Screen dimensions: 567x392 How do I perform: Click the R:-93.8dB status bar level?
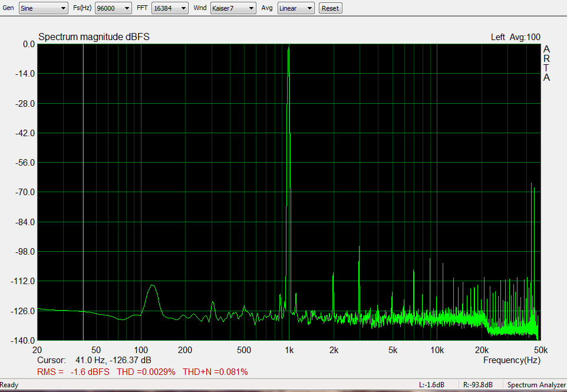pyautogui.click(x=477, y=385)
